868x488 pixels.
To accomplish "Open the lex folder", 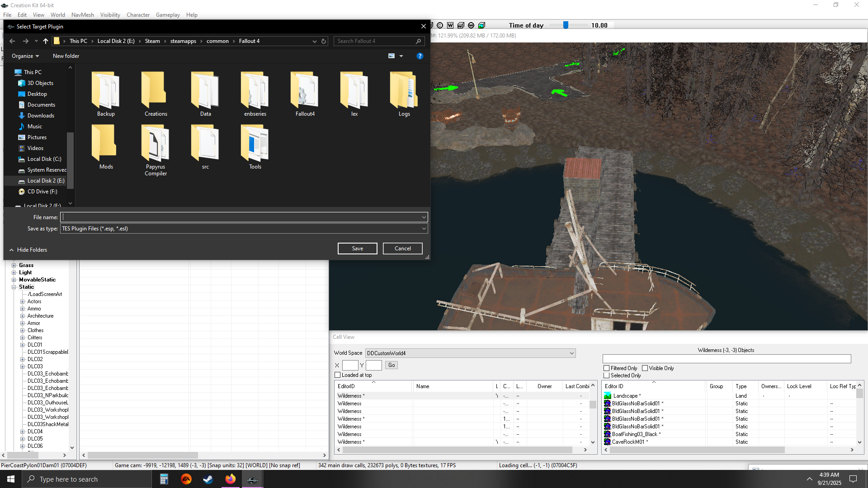I will pyautogui.click(x=354, y=94).
